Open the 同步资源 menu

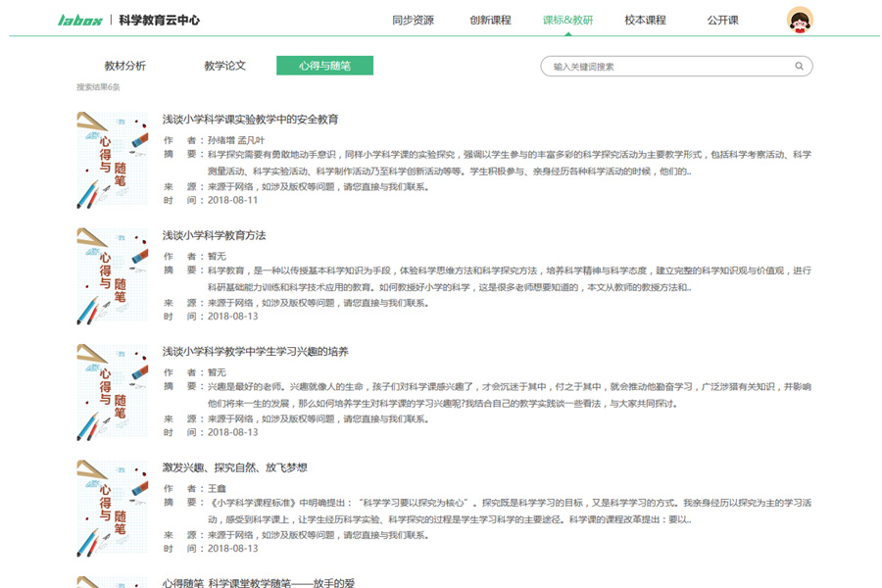(413, 20)
